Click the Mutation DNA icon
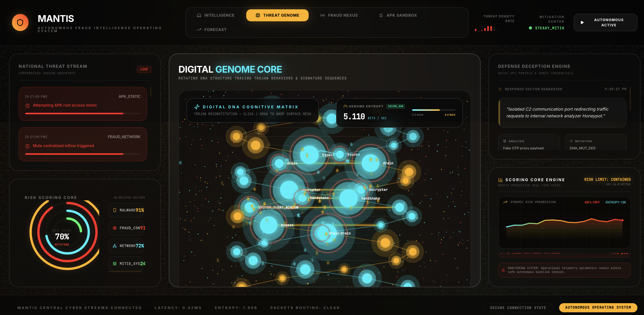644x315 pixels. point(571,141)
